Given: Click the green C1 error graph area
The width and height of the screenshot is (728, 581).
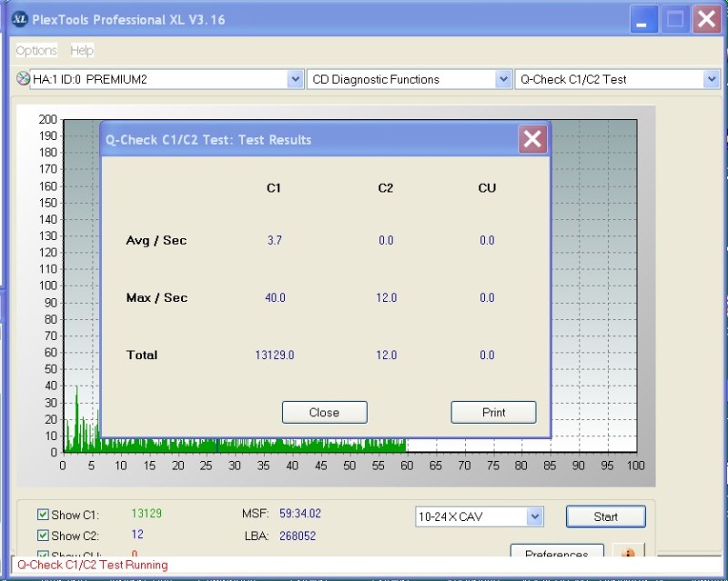Looking at the screenshot, I should 235,445.
